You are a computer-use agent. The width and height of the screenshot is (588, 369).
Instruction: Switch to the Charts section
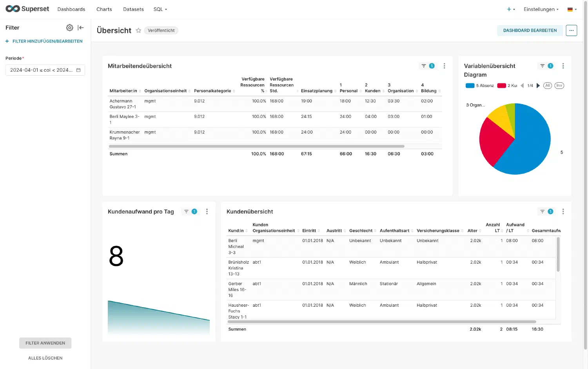104,9
